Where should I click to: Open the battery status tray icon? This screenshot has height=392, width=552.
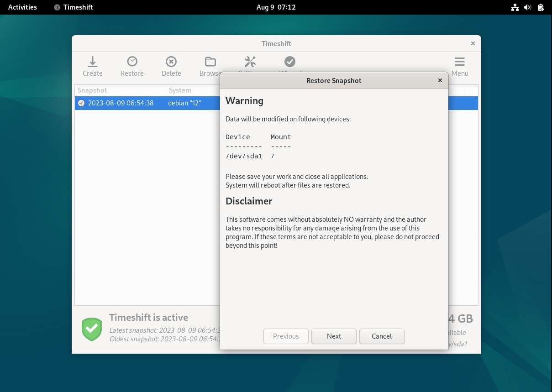(x=541, y=7)
